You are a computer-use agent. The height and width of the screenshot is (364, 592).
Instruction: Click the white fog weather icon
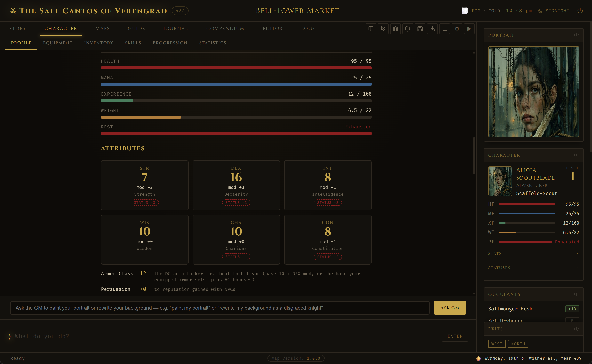[464, 11]
